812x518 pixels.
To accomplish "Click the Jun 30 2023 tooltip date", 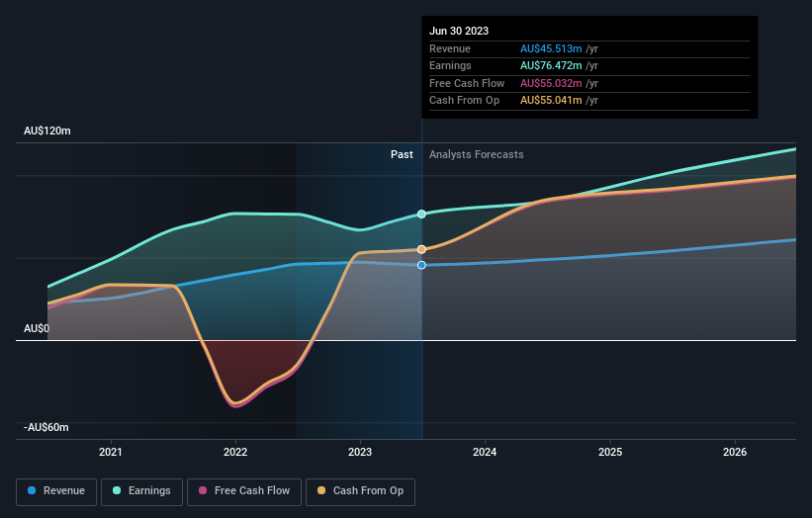I will (459, 31).
